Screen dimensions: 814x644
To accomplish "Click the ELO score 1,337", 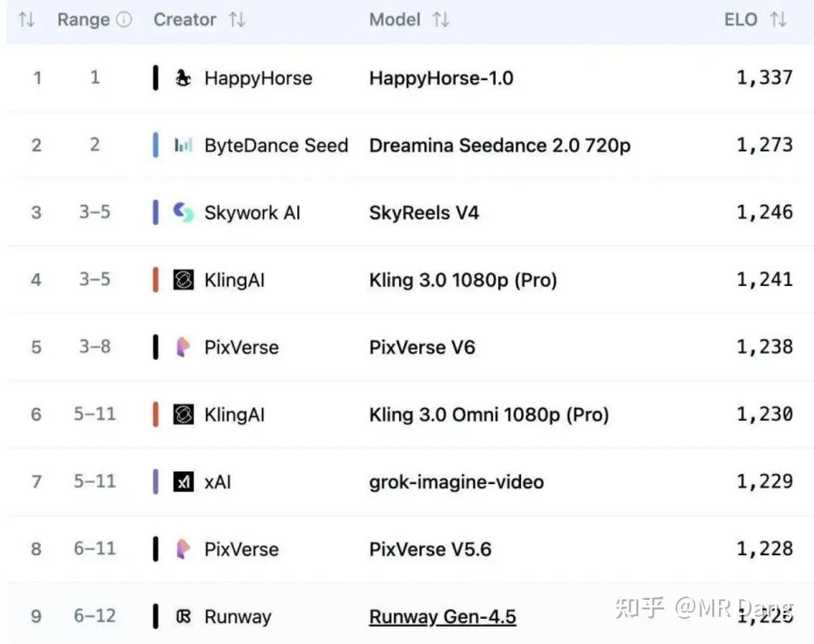I will click(x=764, y=78).
